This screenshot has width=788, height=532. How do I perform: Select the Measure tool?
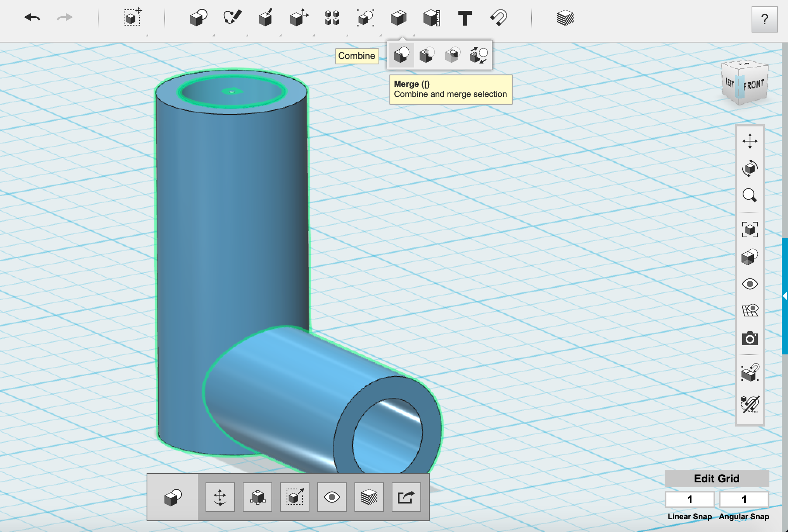(432, 18)
